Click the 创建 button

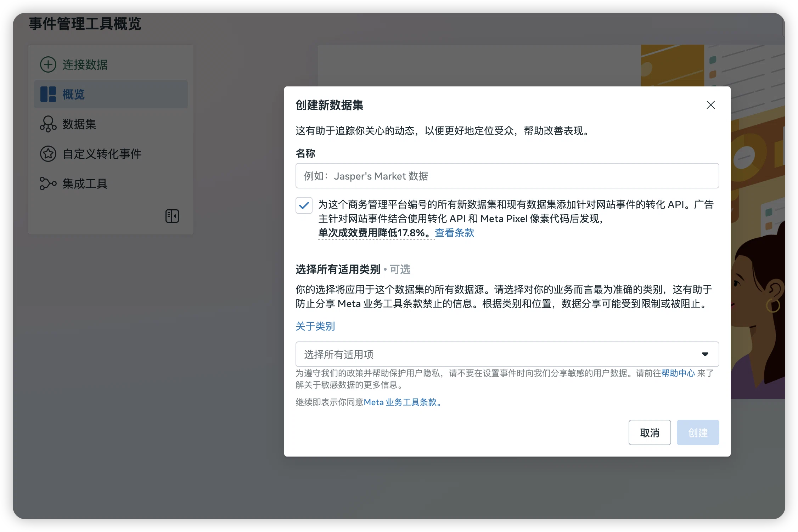pyautogui.click(x=698, y=432)
